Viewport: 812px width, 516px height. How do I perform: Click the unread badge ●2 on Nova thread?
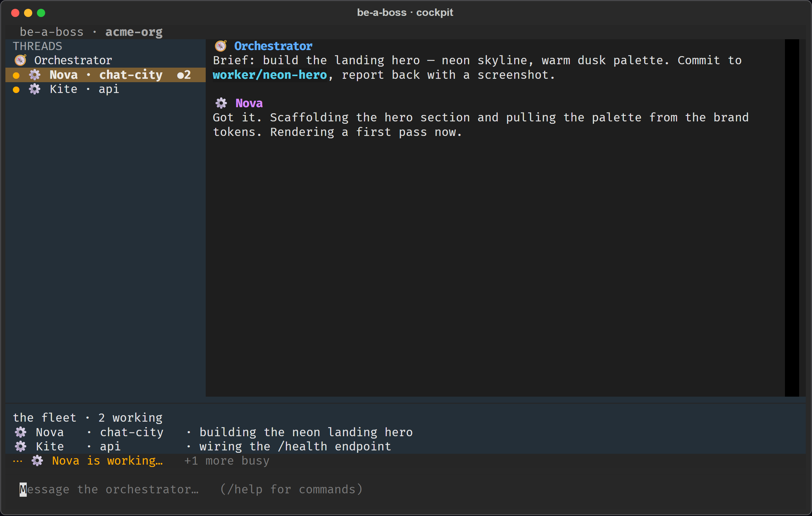[184, 75]
